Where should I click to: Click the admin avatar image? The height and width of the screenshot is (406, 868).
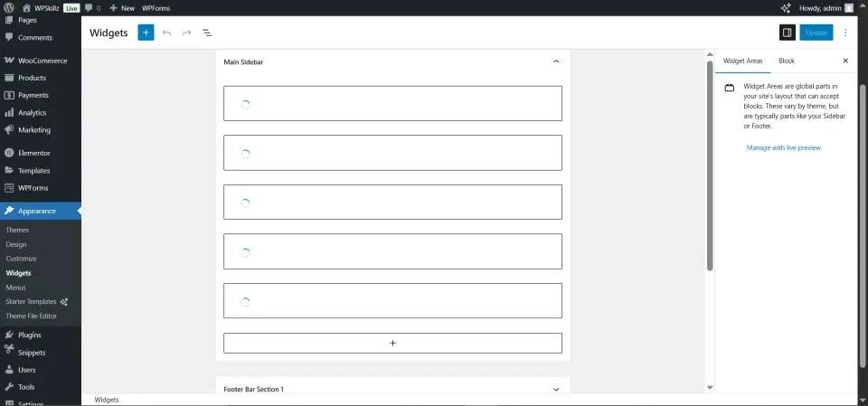pos(849,8)
